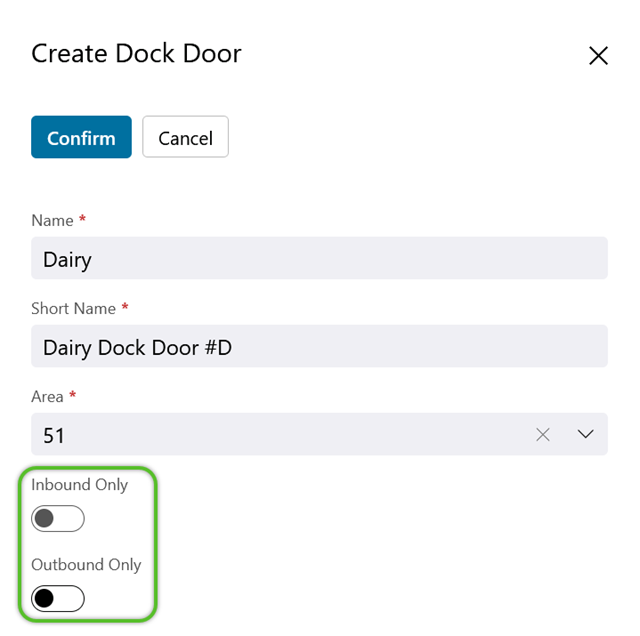This screenshot has width=640, height=636.
Task: Toggle the Inbound Only switch
Action: click(58, 518)
